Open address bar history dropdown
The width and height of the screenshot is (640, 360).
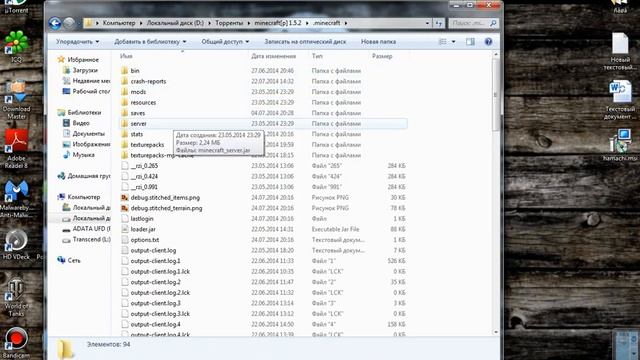point(427,23)
